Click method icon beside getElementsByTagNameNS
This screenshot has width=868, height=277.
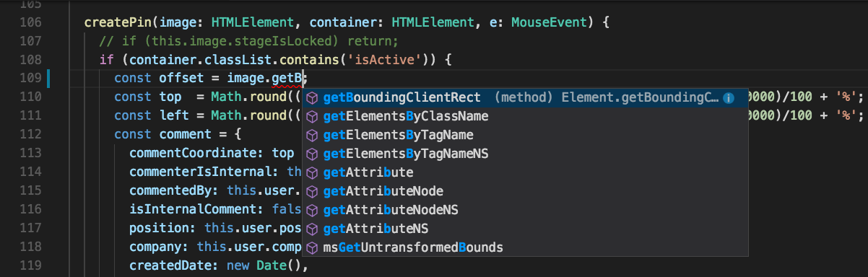pos(312,154)
